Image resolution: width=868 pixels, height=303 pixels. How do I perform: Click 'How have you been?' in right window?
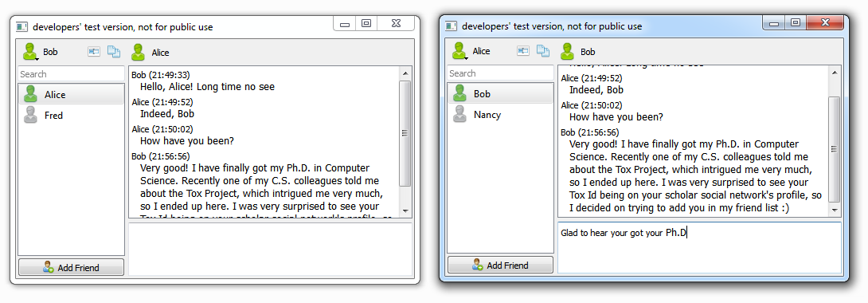coord(616,117)
